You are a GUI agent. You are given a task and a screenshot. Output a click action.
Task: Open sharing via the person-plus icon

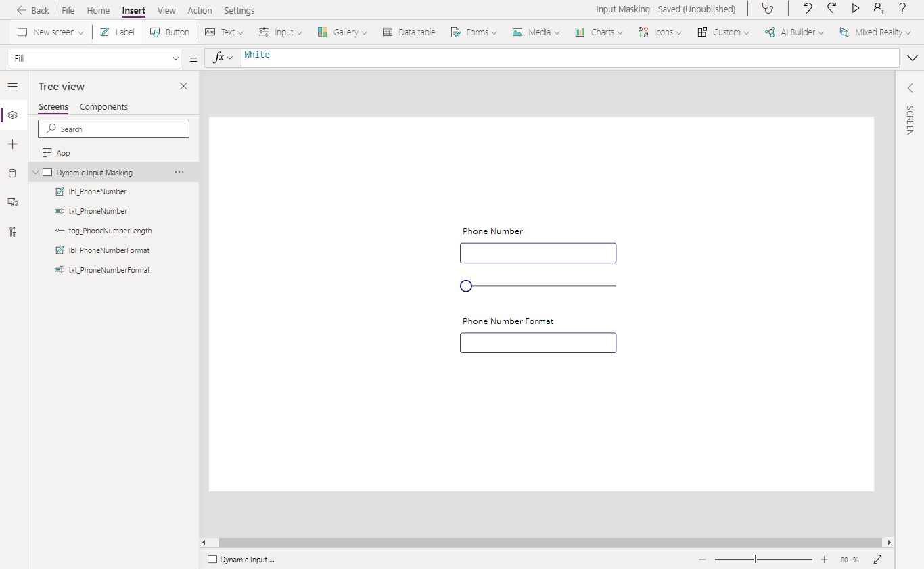pyautogui.click(x=879, y=9)
